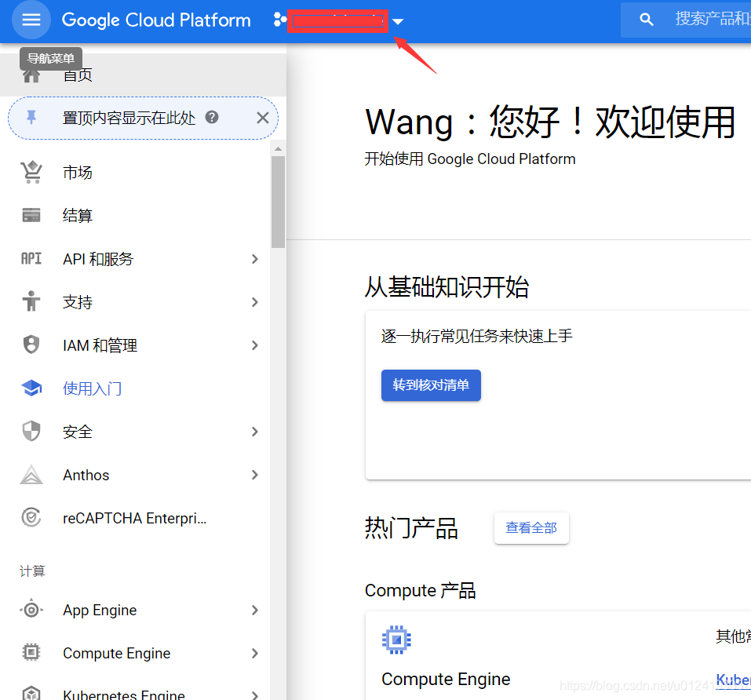Click the Kubernetes Engine sidebar icon
Viewport: 751px width, 700px height.
coord(31,693)
